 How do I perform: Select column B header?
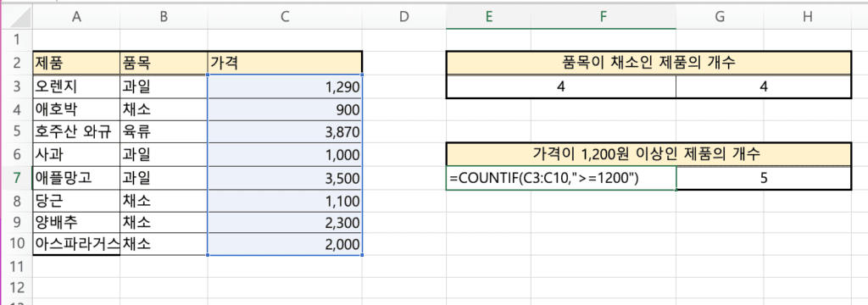[x=164, y=17]
